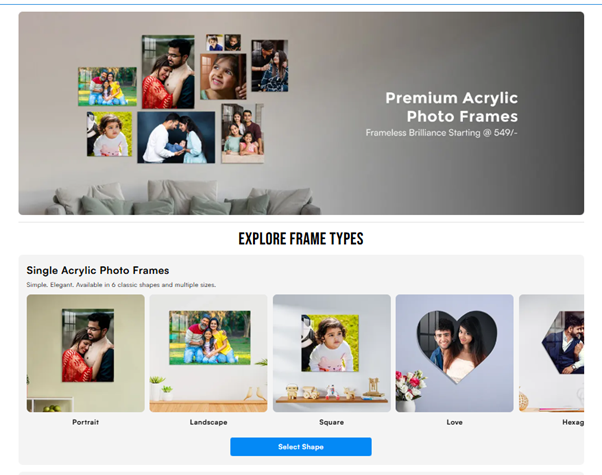The height and width of the screenshot is (475, 602).
Task: Click the Landscape label text
Action: [208, 422]
